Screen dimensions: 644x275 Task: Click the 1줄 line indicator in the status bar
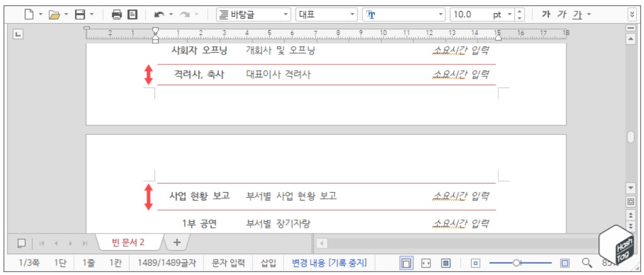[88, 263]
